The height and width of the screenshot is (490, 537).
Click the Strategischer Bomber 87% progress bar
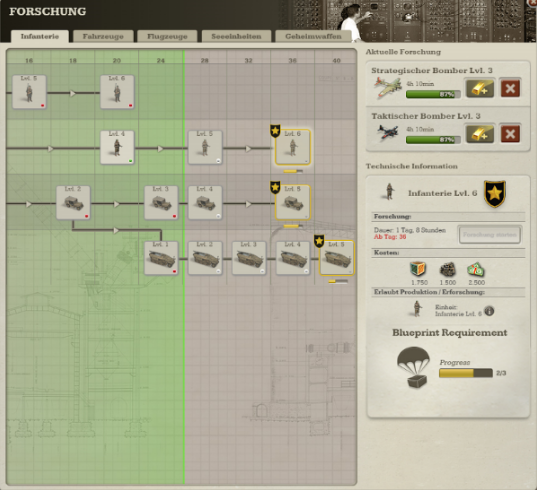click(x=433, y=94)
